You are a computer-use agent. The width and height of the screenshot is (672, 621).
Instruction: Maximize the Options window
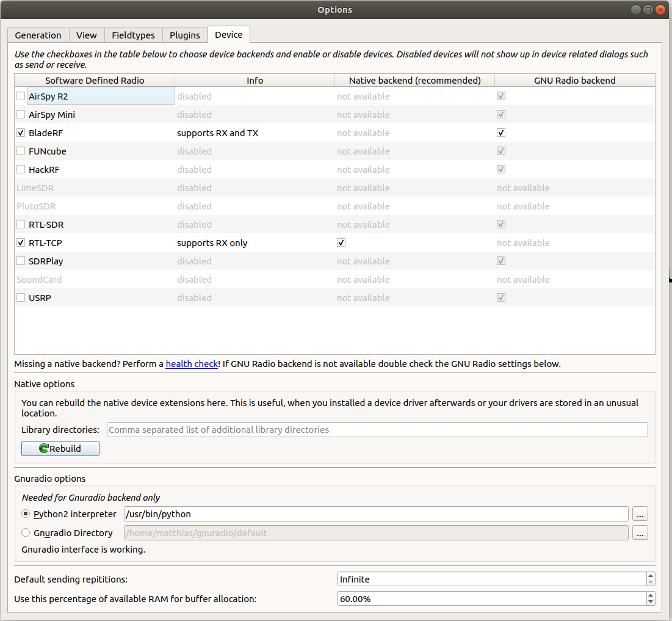648,9
